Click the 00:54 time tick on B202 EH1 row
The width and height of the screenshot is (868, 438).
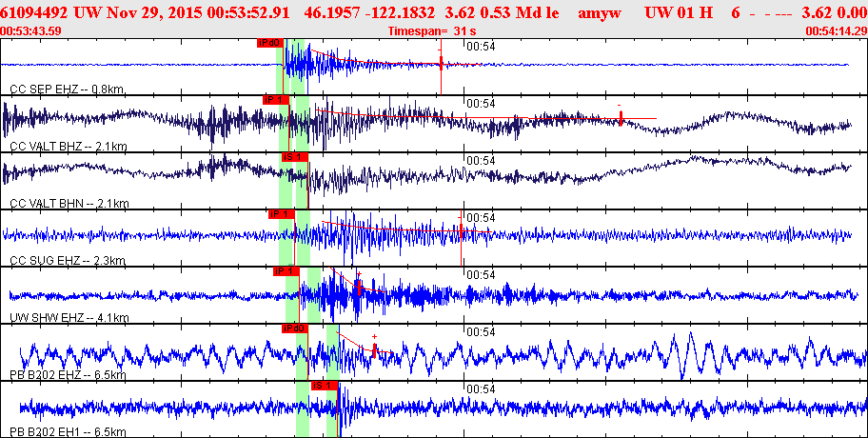(481, 388)
